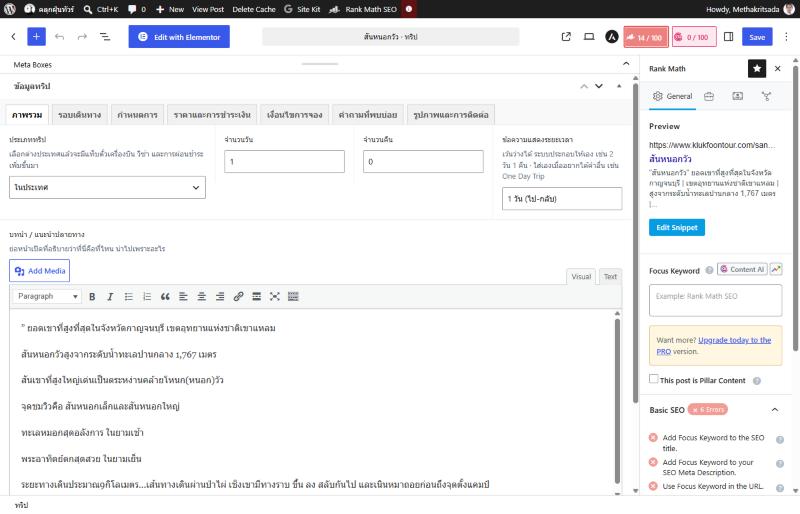Move the trip data meta box down

[599, 86]
